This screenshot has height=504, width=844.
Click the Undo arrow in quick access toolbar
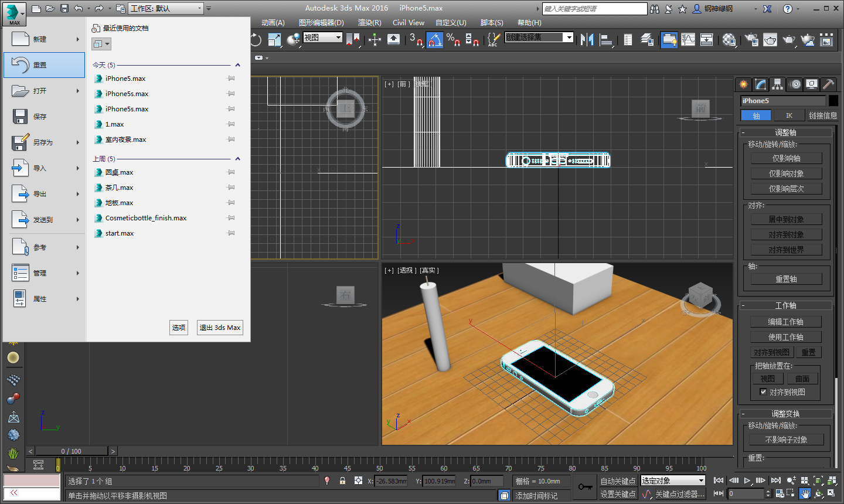click(x=79, y=8)
